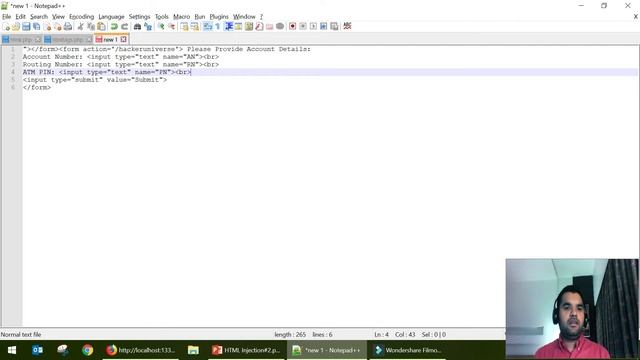Click 'Ln : 4' status bar entry
Viewport: 640px width, 360px height.
[382, 335]
